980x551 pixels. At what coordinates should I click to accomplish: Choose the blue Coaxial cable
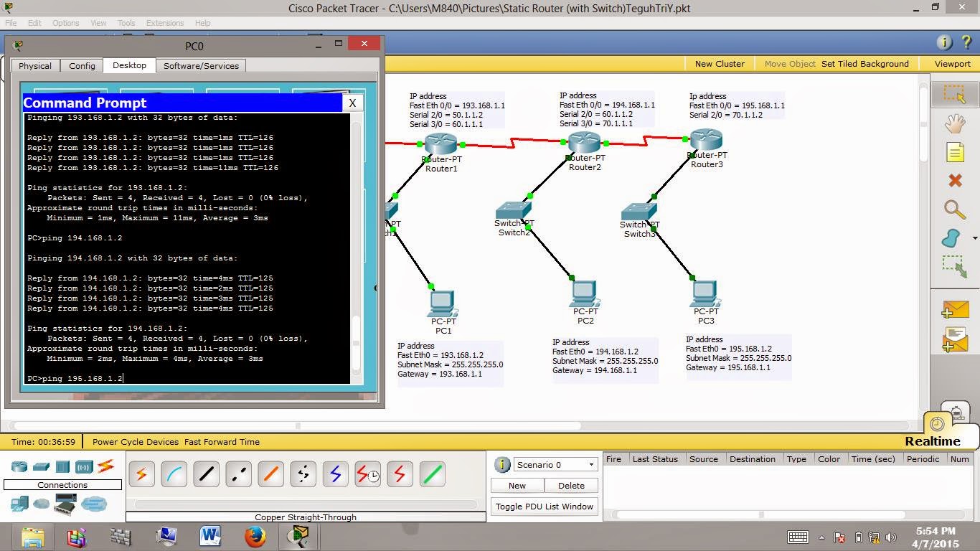(x=336, y=474)
